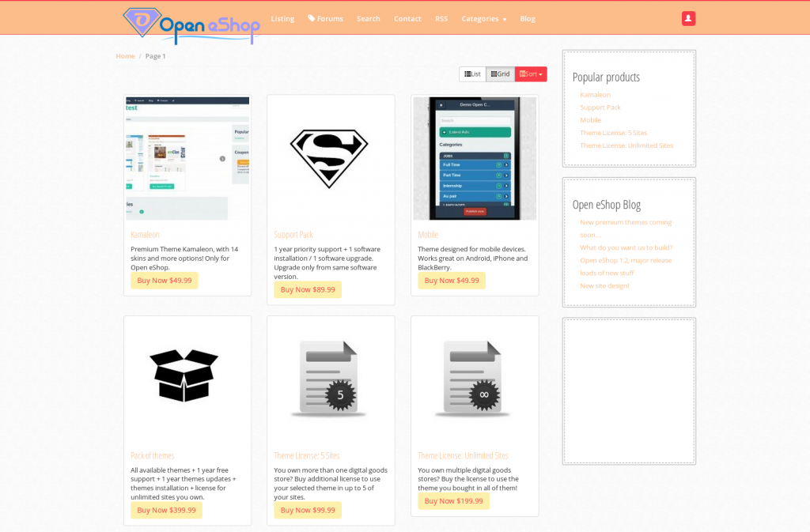Click Buy Now $89.99 for Support Pack
This screenshot has width=810, height=532.
[308, 290]
